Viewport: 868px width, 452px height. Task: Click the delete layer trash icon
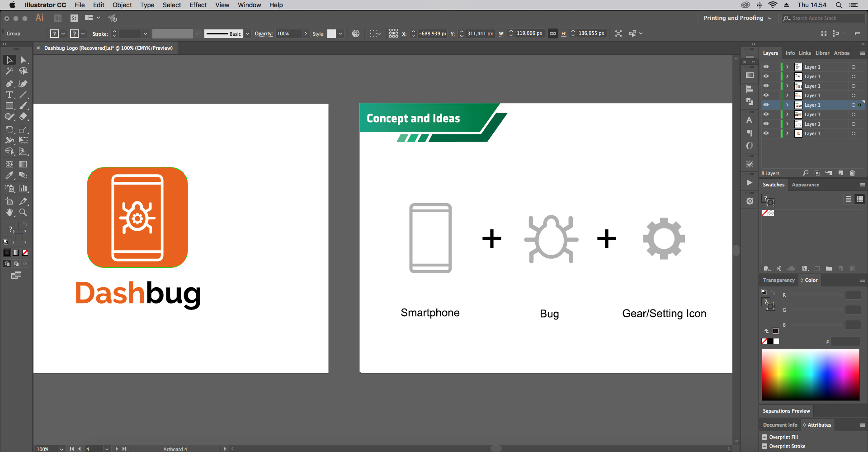click(x=853, y=173)
